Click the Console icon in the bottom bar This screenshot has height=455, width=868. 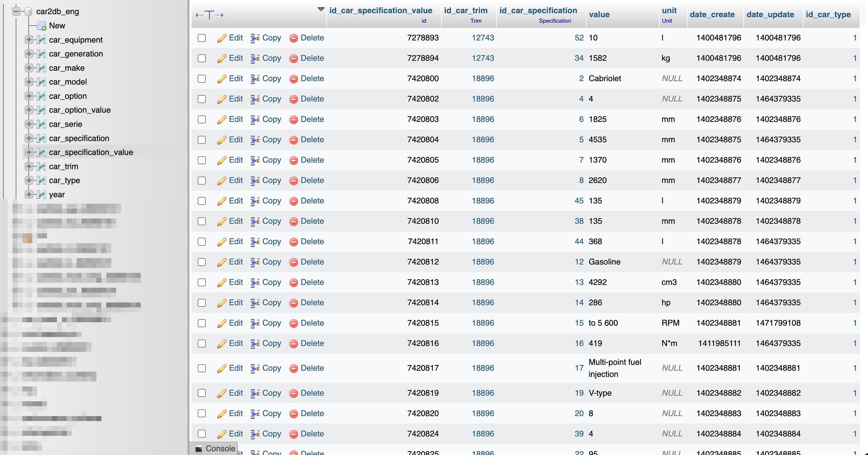click(199, 448)
